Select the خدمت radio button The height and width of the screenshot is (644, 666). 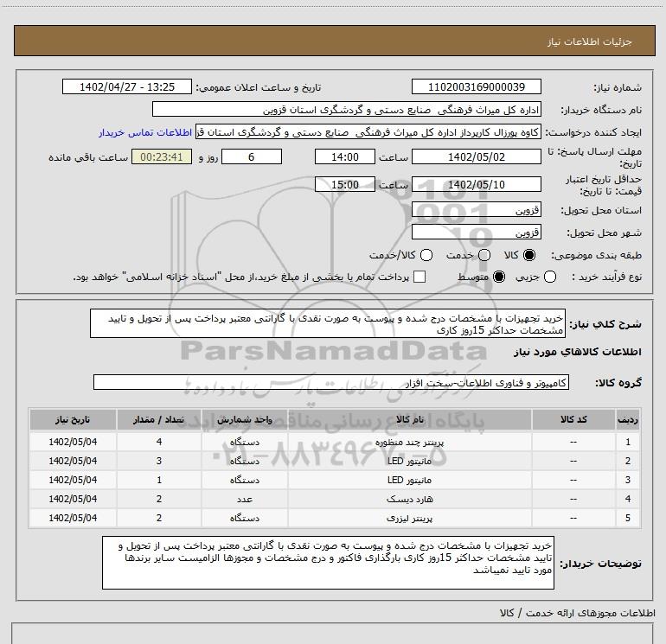(x=484, y=255)
